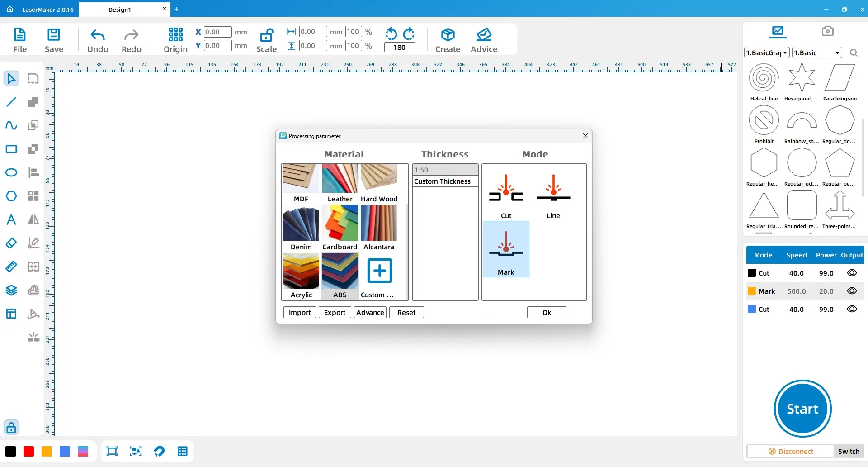Image resolution: width=868 pixels, height=467 pixels.
Task: Pick the orange color swatch
Action: coord(47,451)
